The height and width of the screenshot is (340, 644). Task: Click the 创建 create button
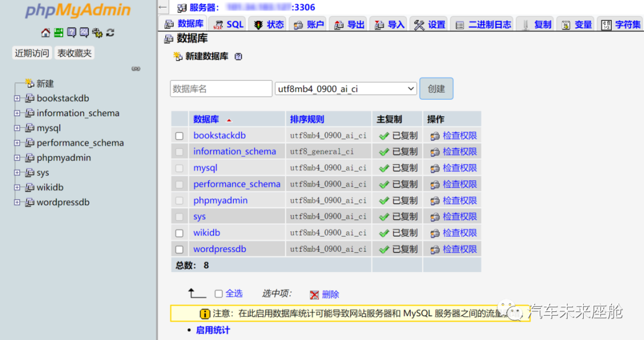pyautogui.click(x=436, y=89)
